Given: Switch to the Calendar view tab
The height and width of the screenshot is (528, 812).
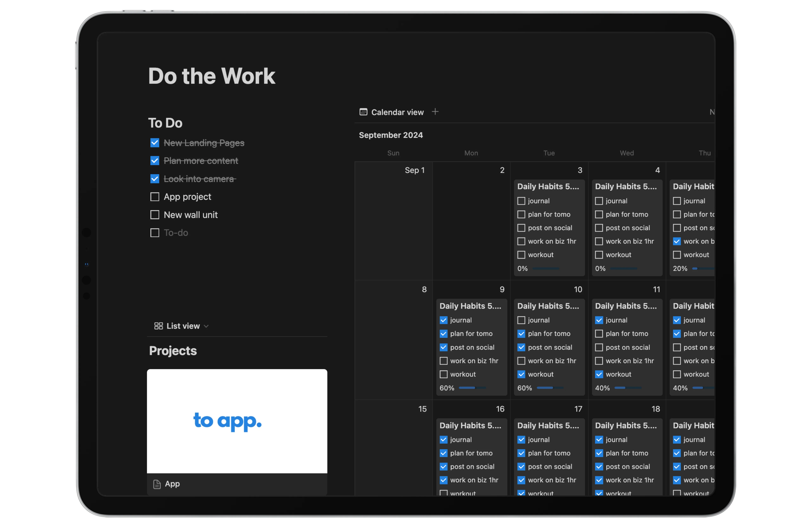Looking at the screenshot, I should tap(397, 112).
